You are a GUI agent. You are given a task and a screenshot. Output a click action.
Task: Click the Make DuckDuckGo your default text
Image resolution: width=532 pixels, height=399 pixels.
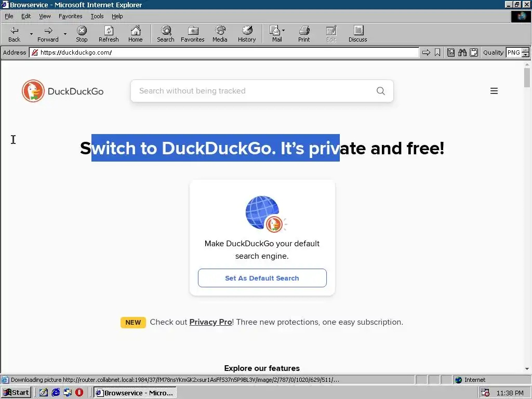click(262, 250)
